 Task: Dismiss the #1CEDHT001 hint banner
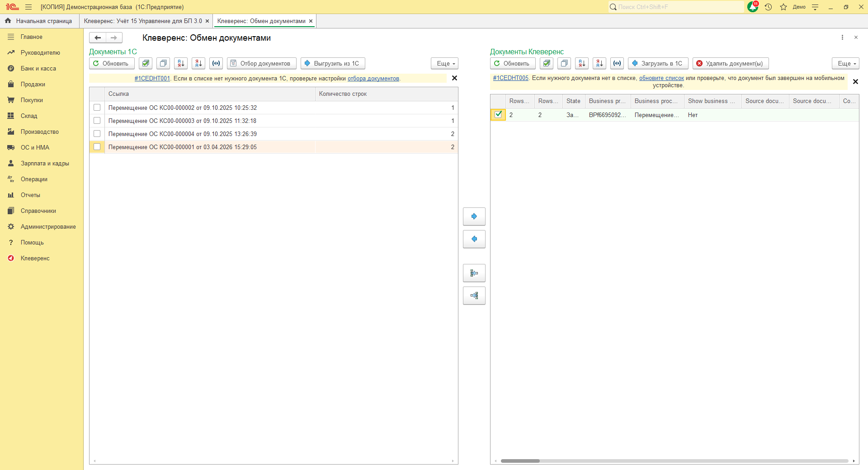point(454,78)
